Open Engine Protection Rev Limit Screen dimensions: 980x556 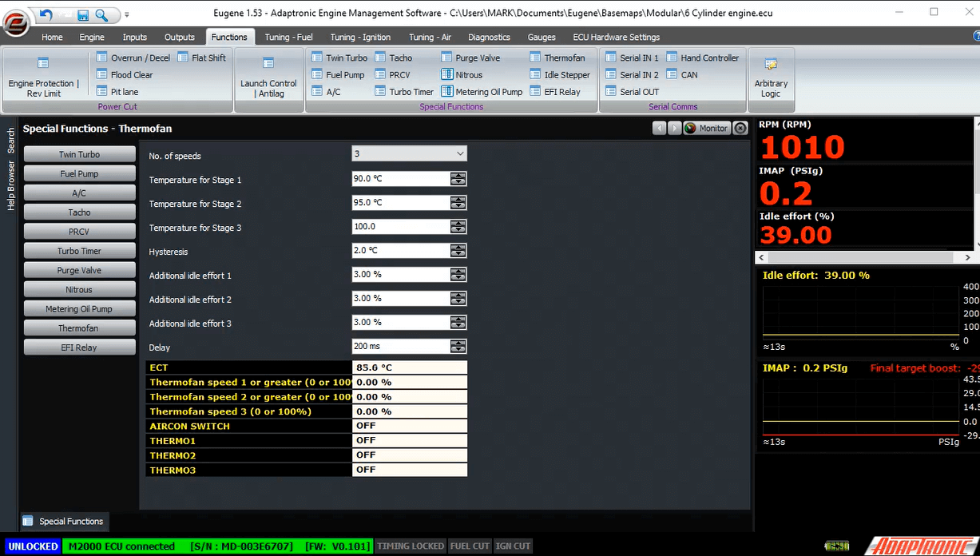click(x=44, y=77)
